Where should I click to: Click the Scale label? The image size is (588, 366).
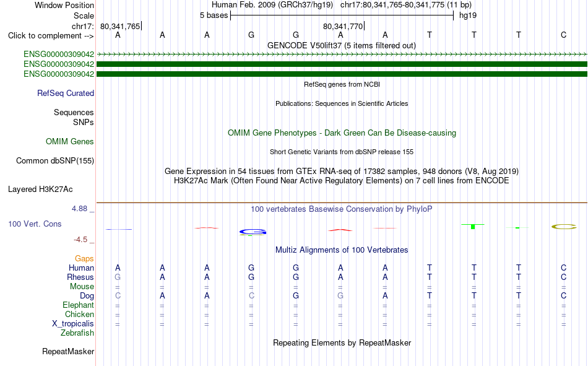tap(84, 15)
